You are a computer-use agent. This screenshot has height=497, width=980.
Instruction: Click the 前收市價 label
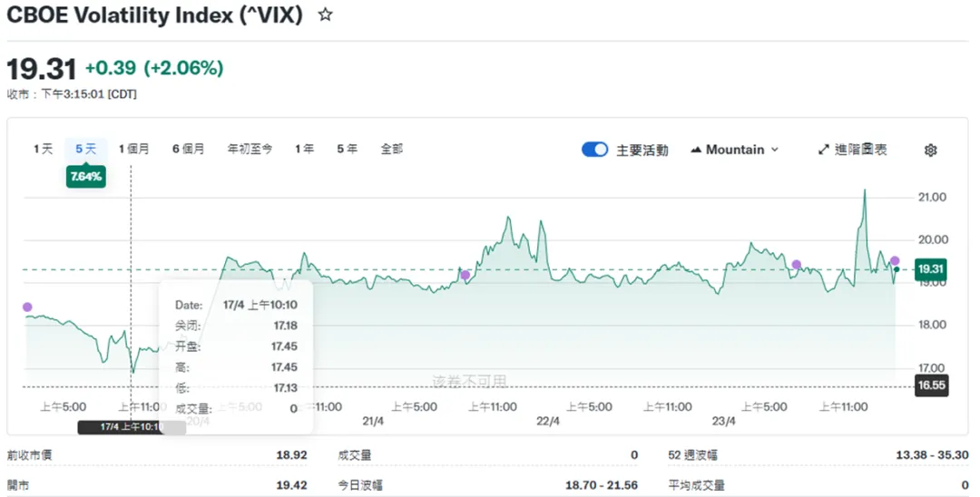(x=29, y=455)
